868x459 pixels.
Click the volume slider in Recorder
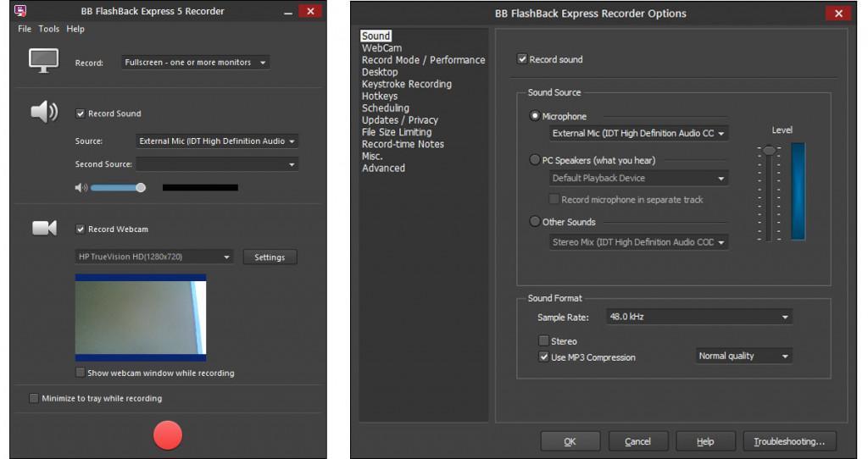click(118, 188)
